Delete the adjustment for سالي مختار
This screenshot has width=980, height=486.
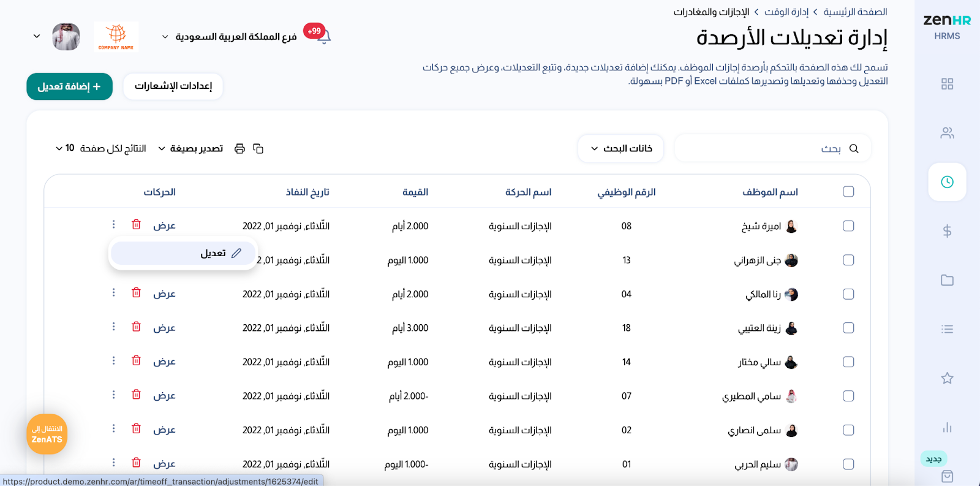click(x=136, y=360)
